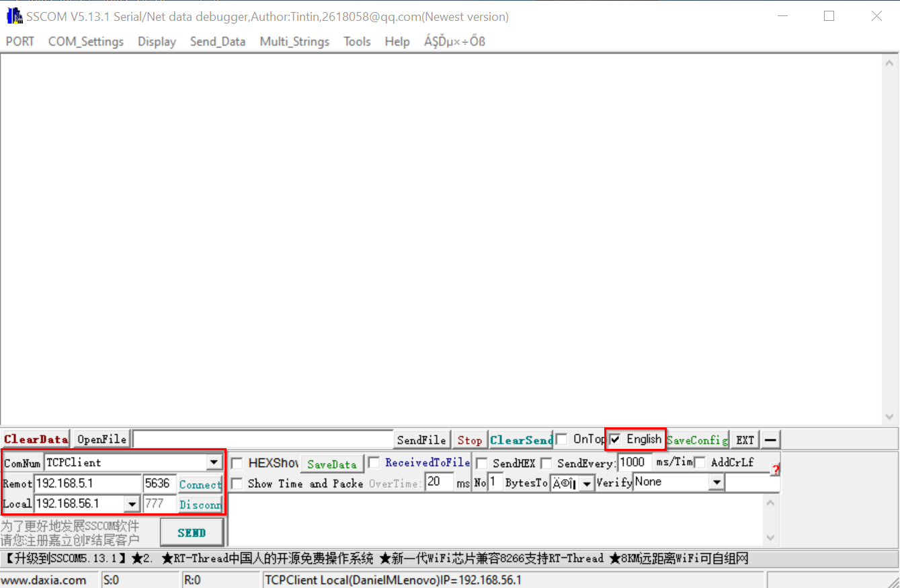Click the Connect button
The height and width of the screenshot is (588, 900).
200,485
